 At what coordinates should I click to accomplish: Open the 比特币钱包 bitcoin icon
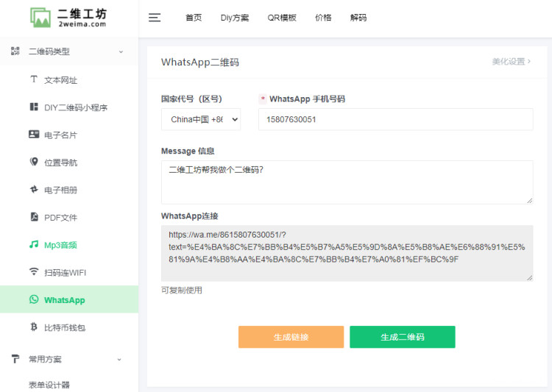point(34,327)
